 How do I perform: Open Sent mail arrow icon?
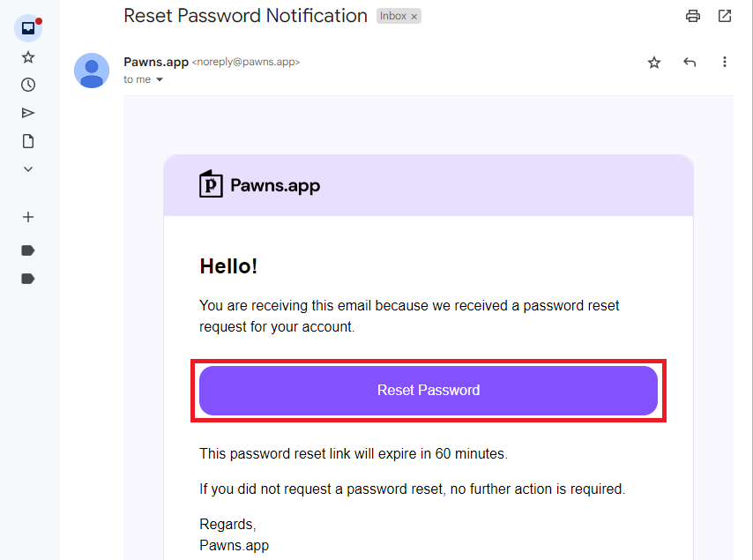[x=28, y=113]
